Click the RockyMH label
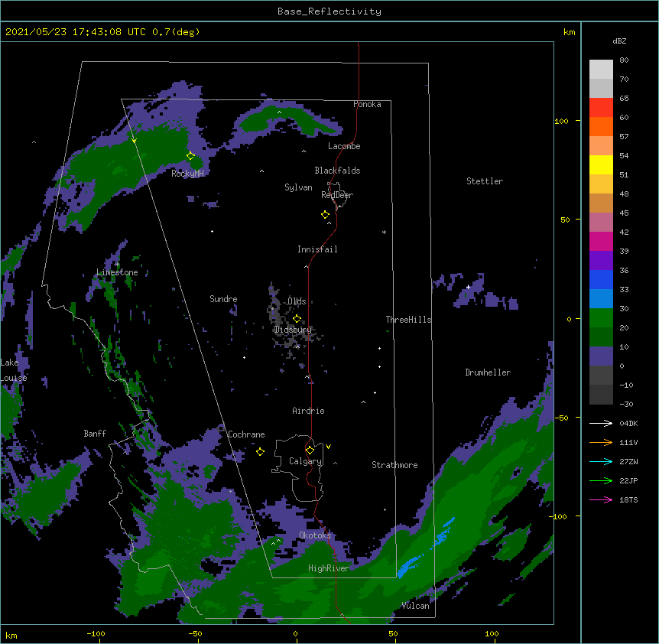The image size is (659, 644). [x=187, y=173]
